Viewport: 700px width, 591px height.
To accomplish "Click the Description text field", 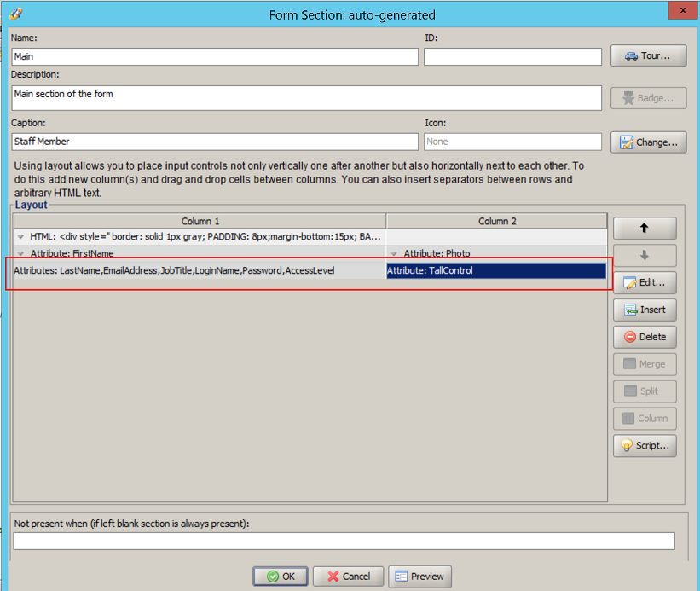I will [306, 98].
